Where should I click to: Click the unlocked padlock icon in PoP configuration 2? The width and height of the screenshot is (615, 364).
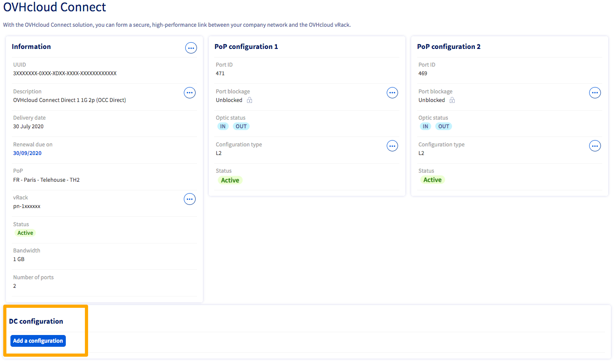(452, 100)
